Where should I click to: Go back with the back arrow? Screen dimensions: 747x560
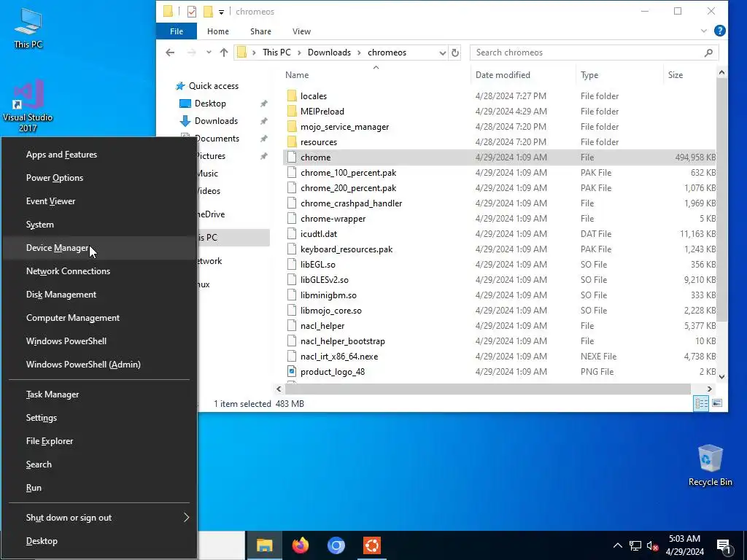(170, 52)
